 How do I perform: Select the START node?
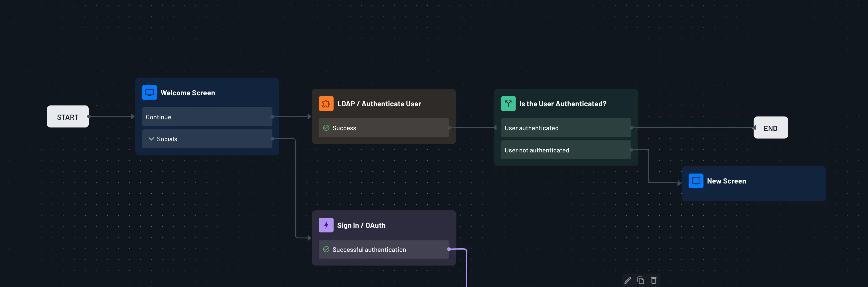[67, 116]
